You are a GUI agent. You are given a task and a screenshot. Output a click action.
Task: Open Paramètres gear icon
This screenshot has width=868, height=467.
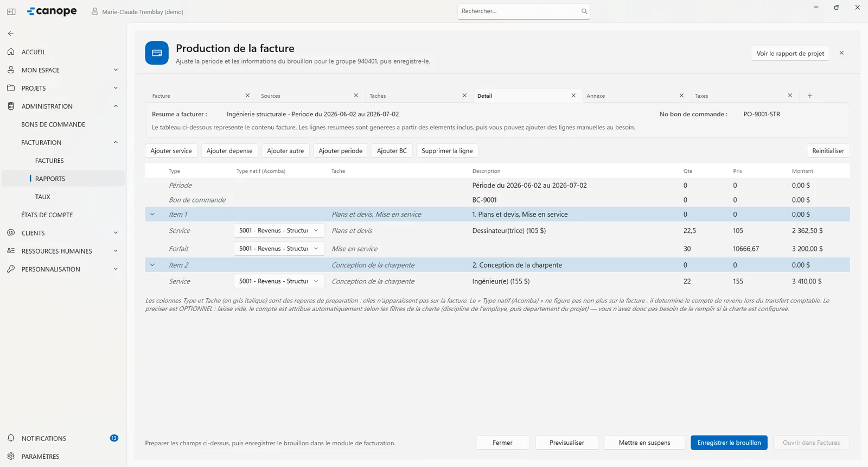click(11, 456)
